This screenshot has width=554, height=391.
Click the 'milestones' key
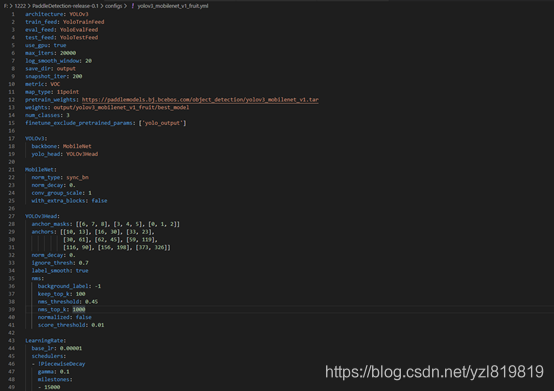(54, 379)
